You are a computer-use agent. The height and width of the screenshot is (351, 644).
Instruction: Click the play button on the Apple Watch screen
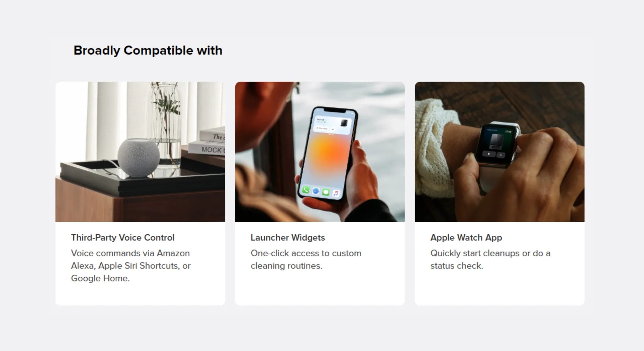[x=489, y=154]
